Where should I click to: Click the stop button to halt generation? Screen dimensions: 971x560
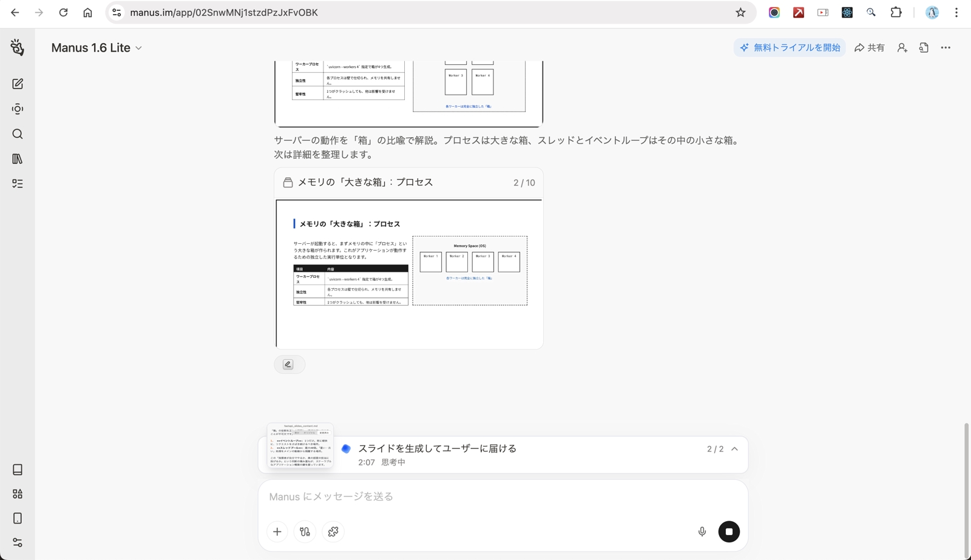729,531
